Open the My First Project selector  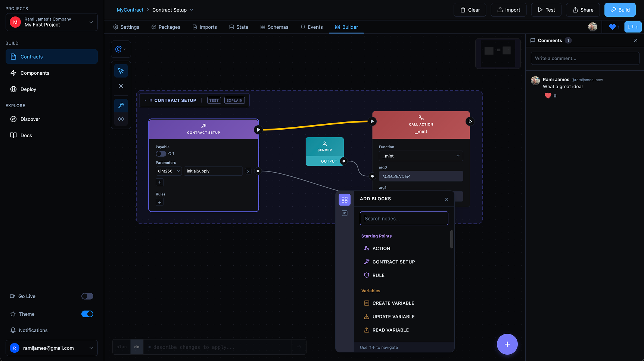(x=52, y=22)
